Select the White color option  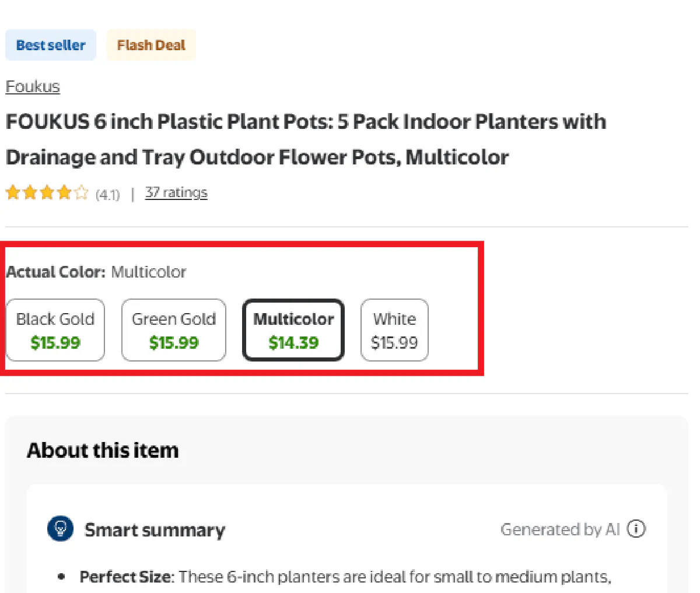(x=394, y=329)
